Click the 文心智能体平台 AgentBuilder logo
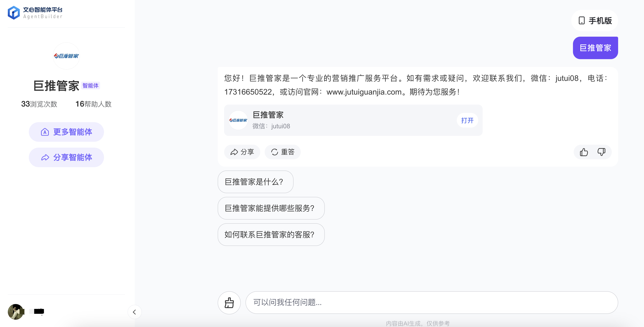Image resolution: width=644 pixels, height=327 pixels. (x=35, y=13)
